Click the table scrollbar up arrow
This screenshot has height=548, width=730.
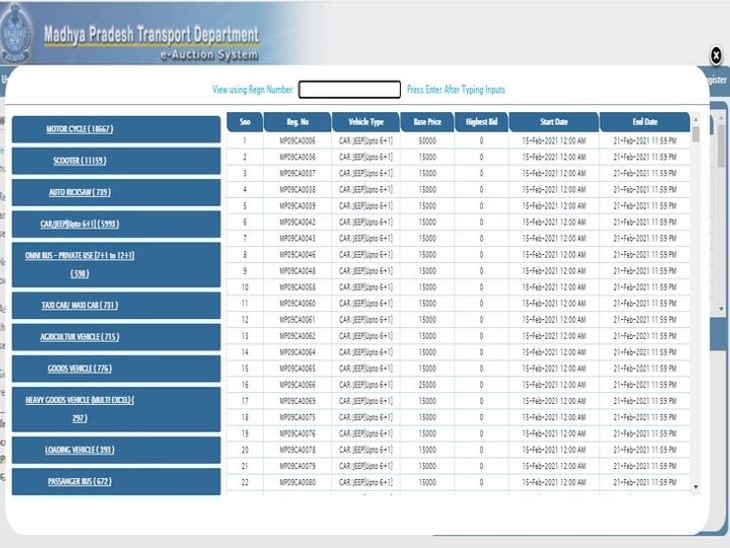(x=696, y=120)
